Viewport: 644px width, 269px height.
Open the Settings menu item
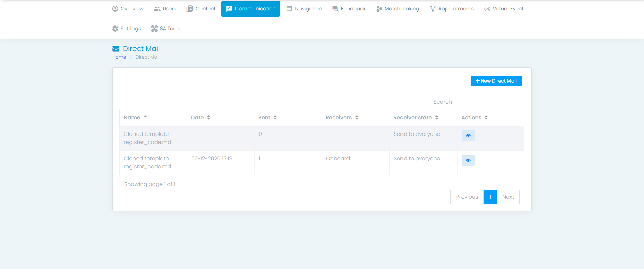pos(126,29)
